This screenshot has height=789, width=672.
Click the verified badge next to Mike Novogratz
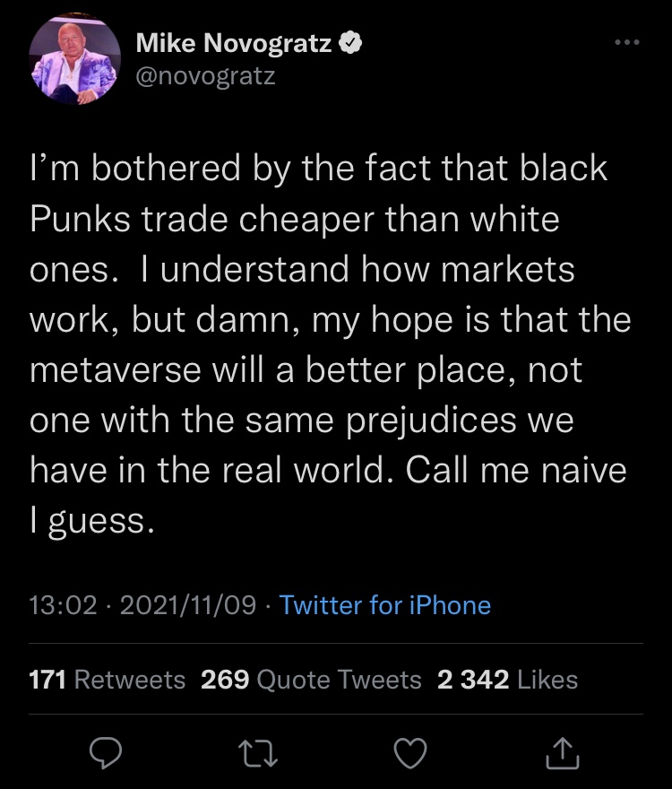coord(349,43)
